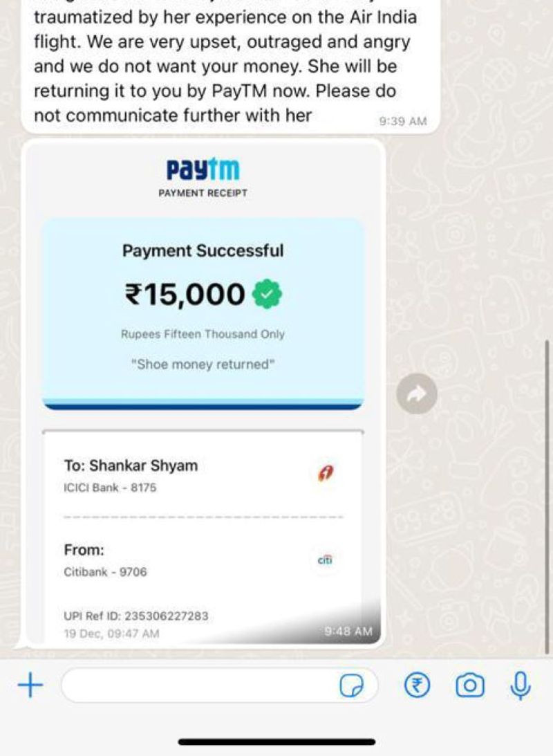Tap the ₹15,000 amount text
Screen dimensions: 553x756
click(x=185, y=294)
